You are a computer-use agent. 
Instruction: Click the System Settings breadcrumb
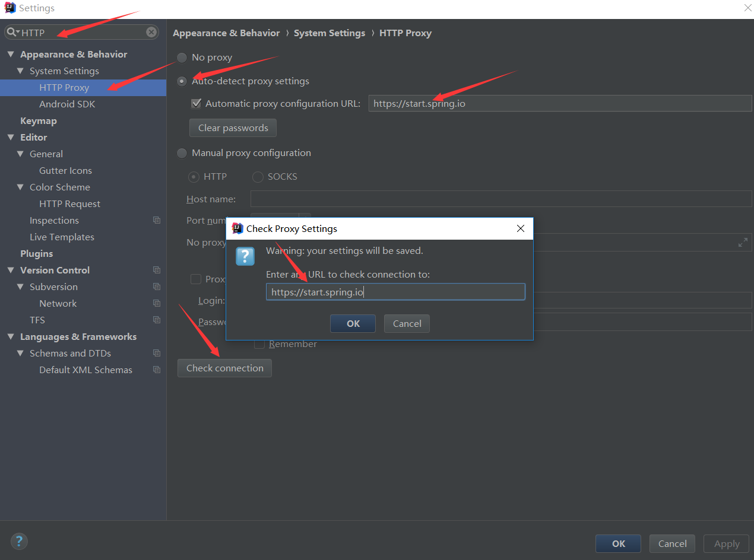pyautogui.click(x=330, y=33)
